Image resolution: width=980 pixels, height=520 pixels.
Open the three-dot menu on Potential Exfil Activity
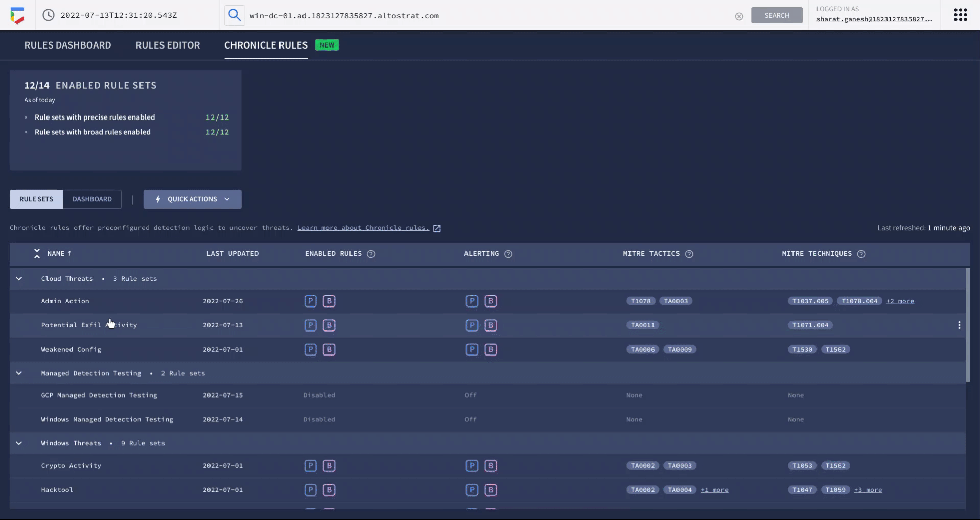pyautogui.click(x=960, y=325)
